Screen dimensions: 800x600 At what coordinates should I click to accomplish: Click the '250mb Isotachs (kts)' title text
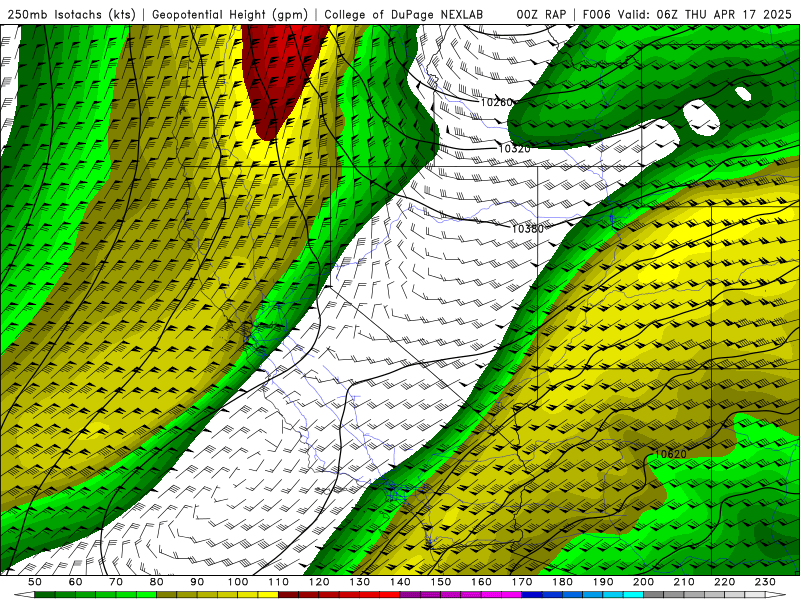point(71,15)
